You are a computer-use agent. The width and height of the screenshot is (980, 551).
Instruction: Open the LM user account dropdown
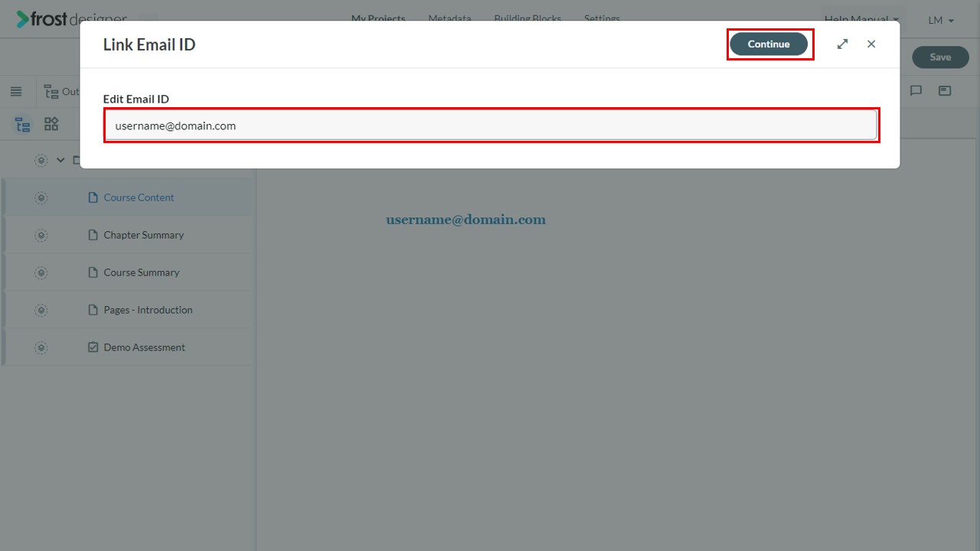[x=941, y=20]
